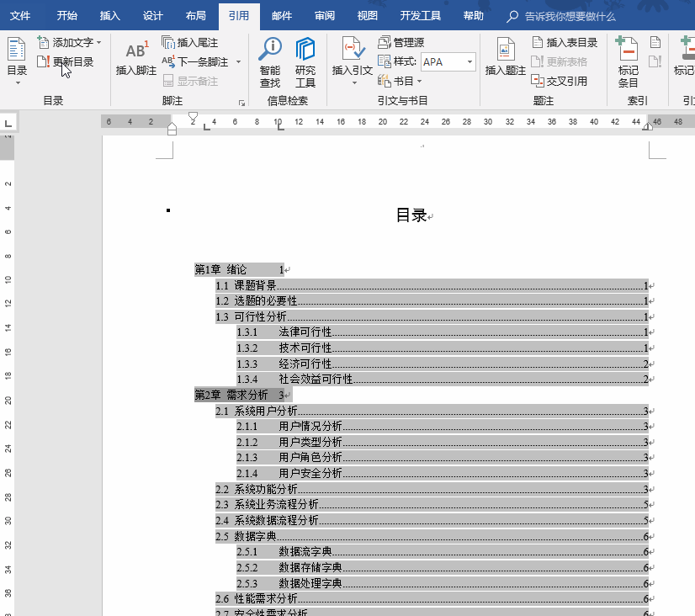Viewport: 695px width, 616px height.
Task: Click 插入尾注 to insert endnote
Action: click(189, 43)
